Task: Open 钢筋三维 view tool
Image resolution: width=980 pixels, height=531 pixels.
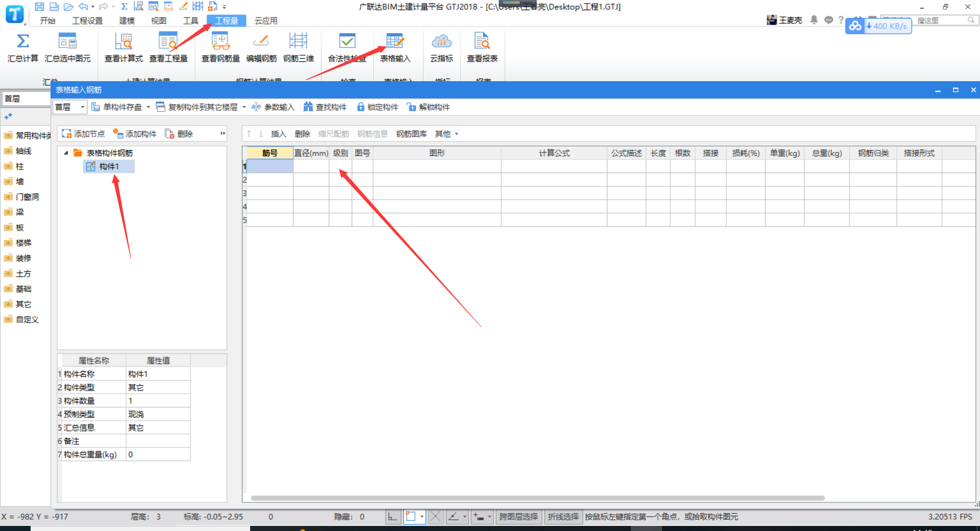Action: (299, 47)
